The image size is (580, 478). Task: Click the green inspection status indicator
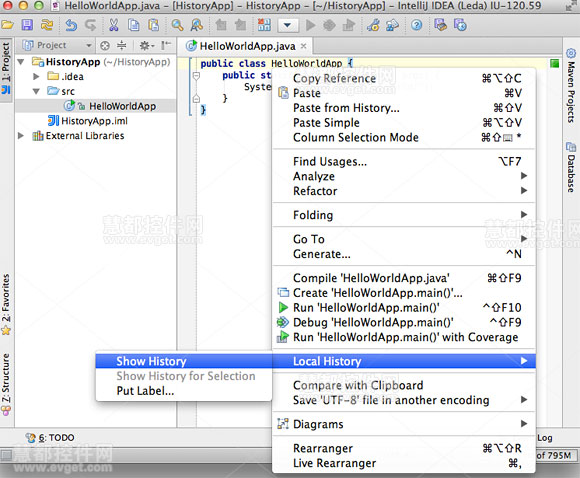point(554,63)
